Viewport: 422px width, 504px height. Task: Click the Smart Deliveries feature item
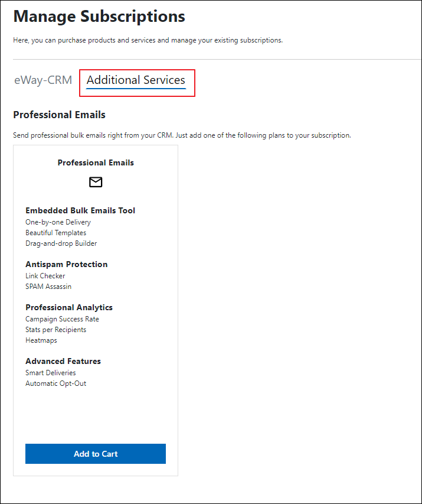[x=51, y=373]
